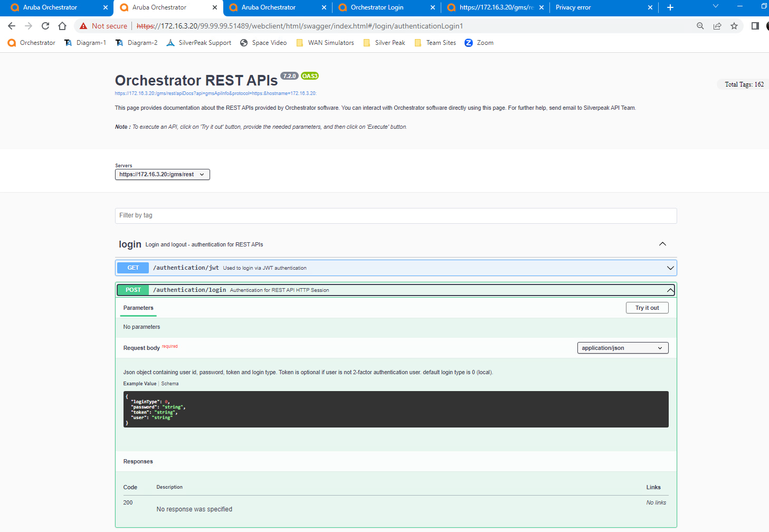Close the https://172.16.3.20/gms tab
Viewport: 769px width, 532px height.
tap(542, 7)
